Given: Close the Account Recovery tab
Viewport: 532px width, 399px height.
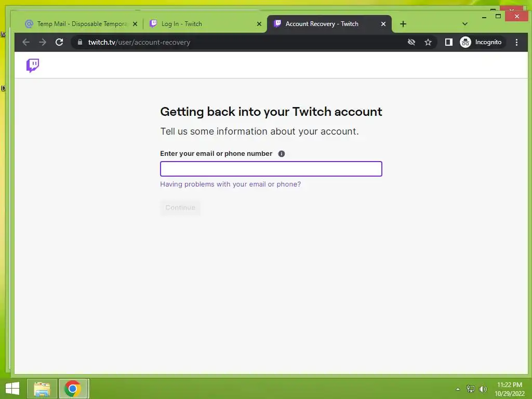Looking at the screenshot, I should [383, 24].
